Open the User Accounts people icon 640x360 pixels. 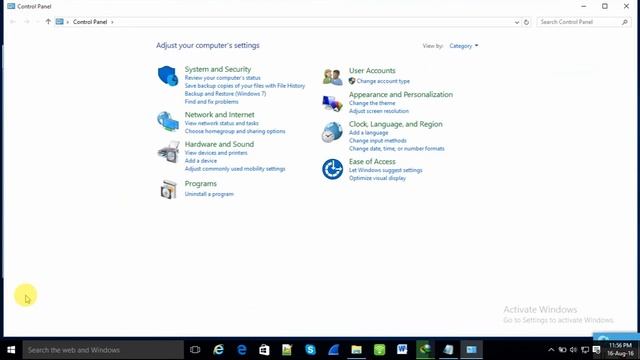click(332, 77)
